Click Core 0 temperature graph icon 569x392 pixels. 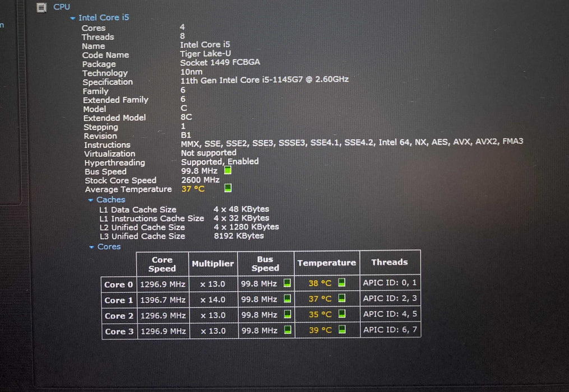[341, 282]
